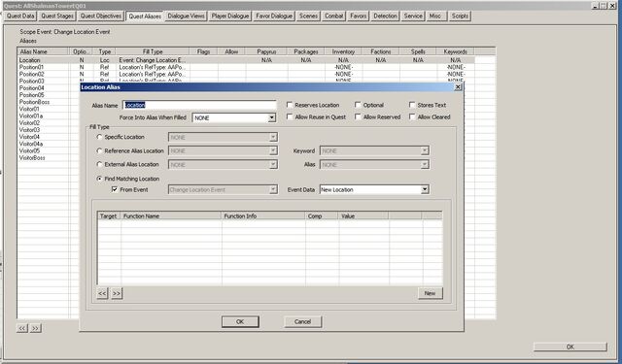Switch to the Combat tab

click(x=333, y=17)
